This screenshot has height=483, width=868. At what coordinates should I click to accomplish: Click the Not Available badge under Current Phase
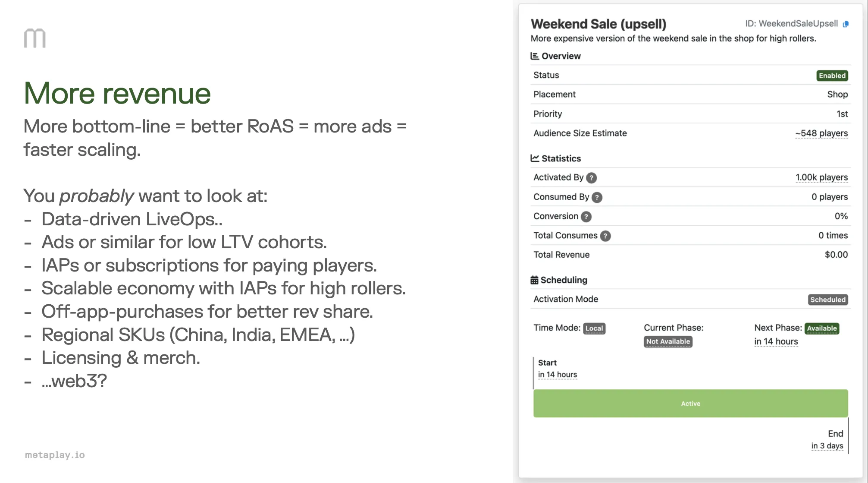668,341
